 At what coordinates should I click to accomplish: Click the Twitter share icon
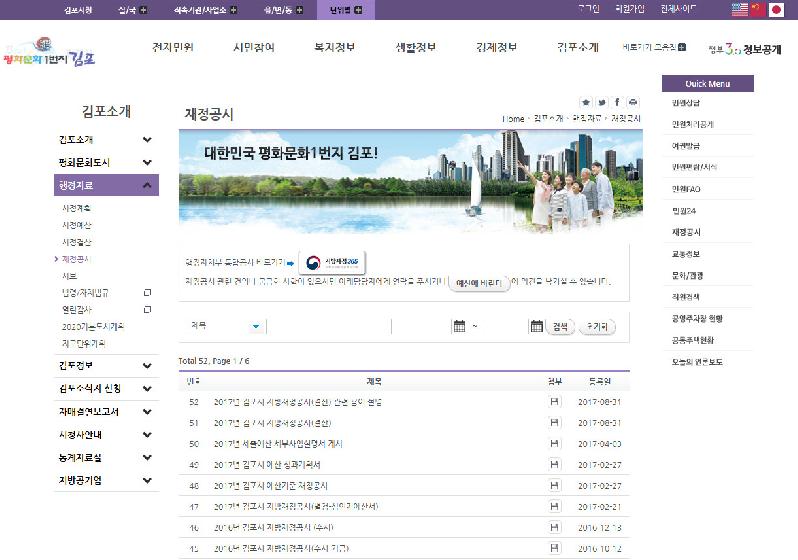(x=602, y=102)
